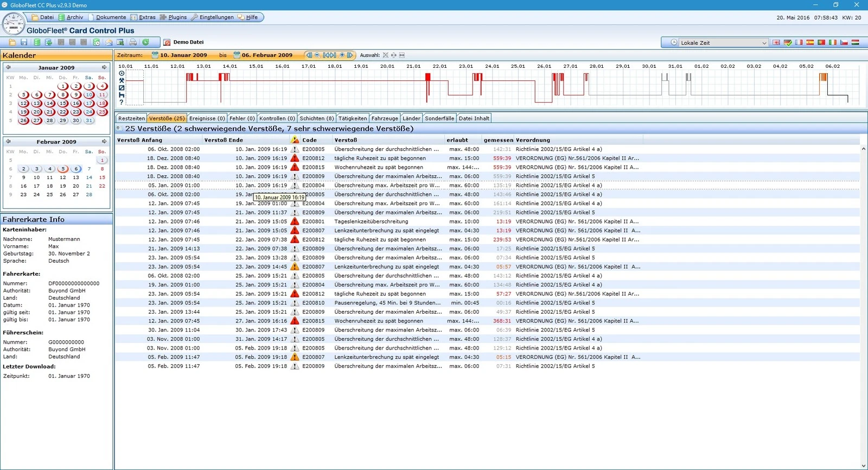
Task: Sort by the gemessen column header
Action: click(x=498, y=140)
